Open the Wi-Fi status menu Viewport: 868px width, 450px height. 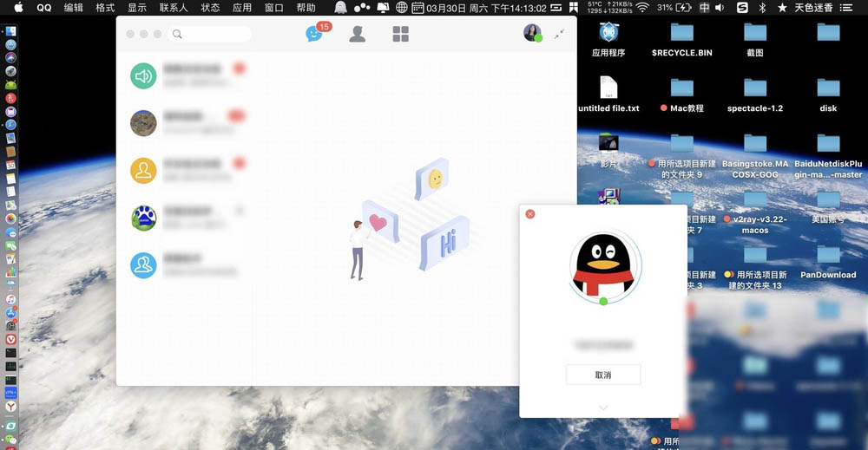(642, 8)
